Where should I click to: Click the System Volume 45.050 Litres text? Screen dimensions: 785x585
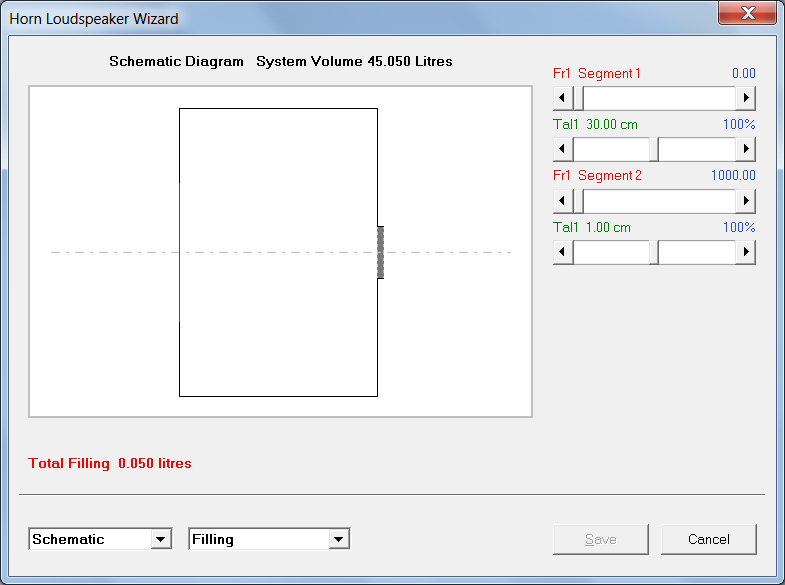pyautogui.click(x=354, y=61)
